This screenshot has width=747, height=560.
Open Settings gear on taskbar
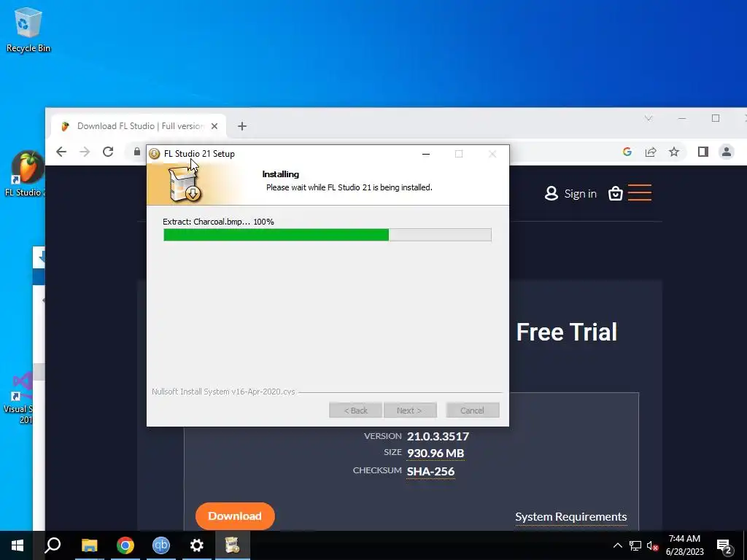pos(197,545)
